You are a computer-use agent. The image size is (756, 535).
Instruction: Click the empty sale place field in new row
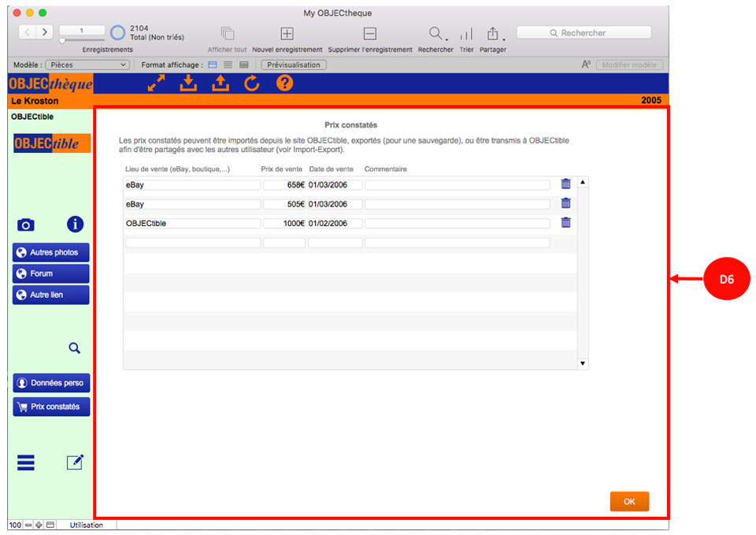click(x=193, y=243)
